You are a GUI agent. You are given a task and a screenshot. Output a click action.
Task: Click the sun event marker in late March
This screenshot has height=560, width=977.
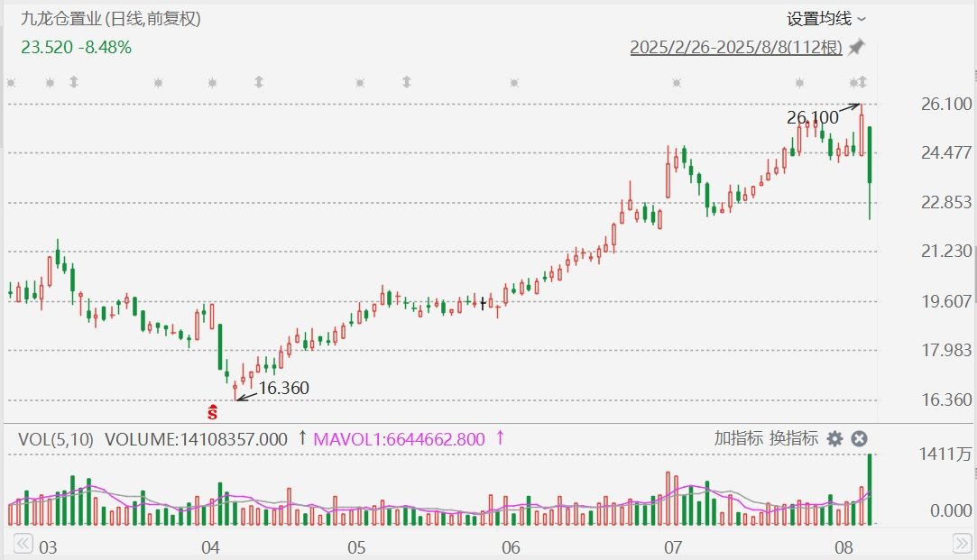tap(158, 83)
